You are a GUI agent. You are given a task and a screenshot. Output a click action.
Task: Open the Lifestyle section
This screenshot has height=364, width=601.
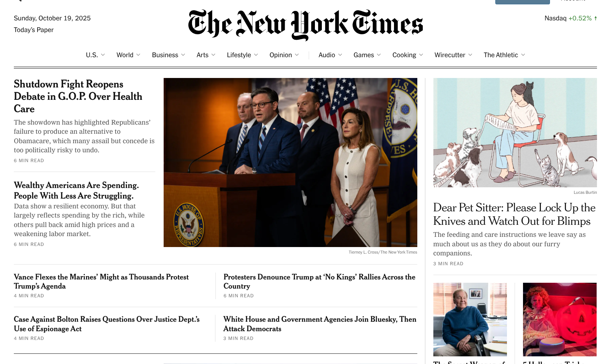[x=239, y=55]
